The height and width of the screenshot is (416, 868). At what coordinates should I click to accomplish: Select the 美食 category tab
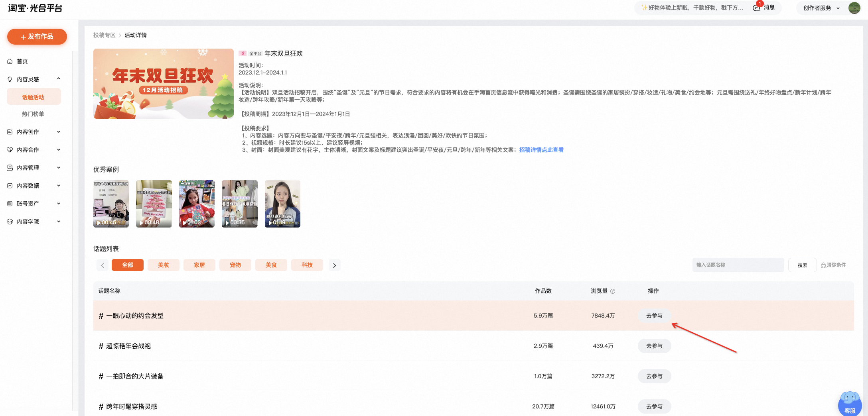click(271, 265)
